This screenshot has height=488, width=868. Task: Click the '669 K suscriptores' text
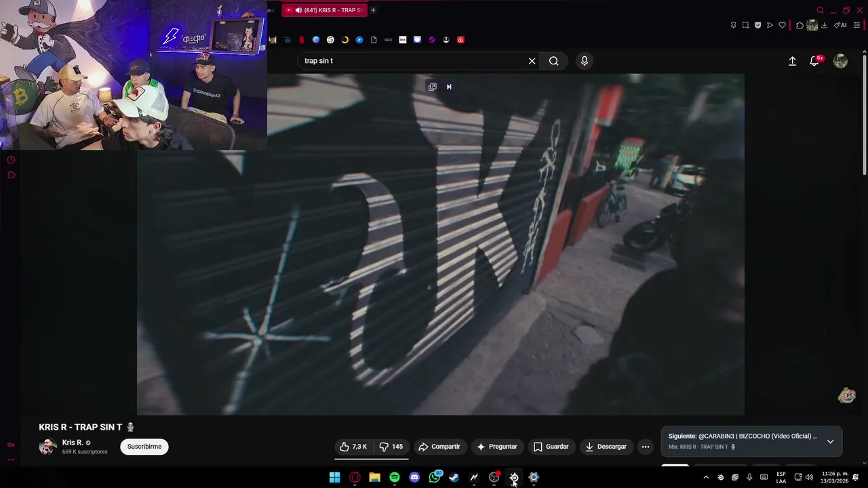[85, 452]
